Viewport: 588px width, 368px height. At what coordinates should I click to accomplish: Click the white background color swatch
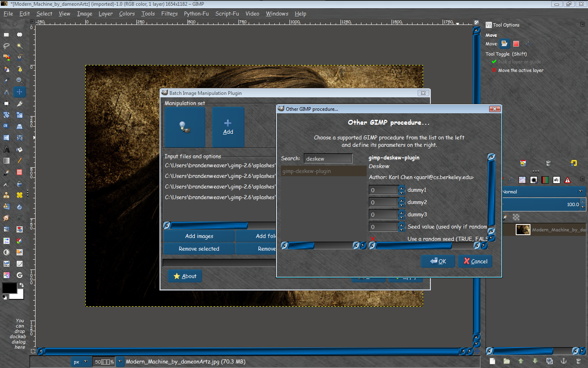pyautogui.click(x=20, y=295)
